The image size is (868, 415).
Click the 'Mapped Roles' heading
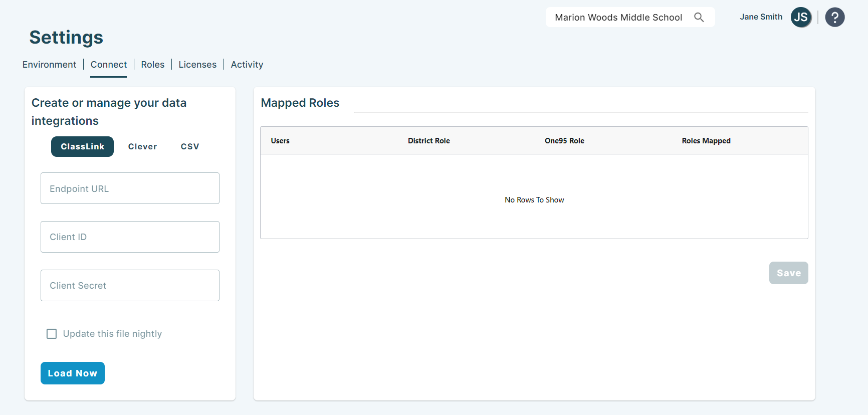300,103
